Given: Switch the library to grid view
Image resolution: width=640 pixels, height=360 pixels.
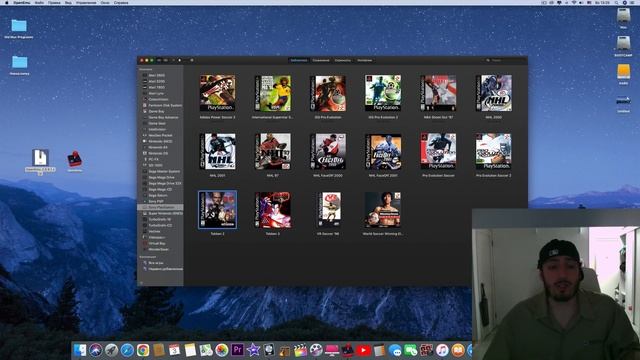Looking at the screenshot, I should tap(160, 60).
